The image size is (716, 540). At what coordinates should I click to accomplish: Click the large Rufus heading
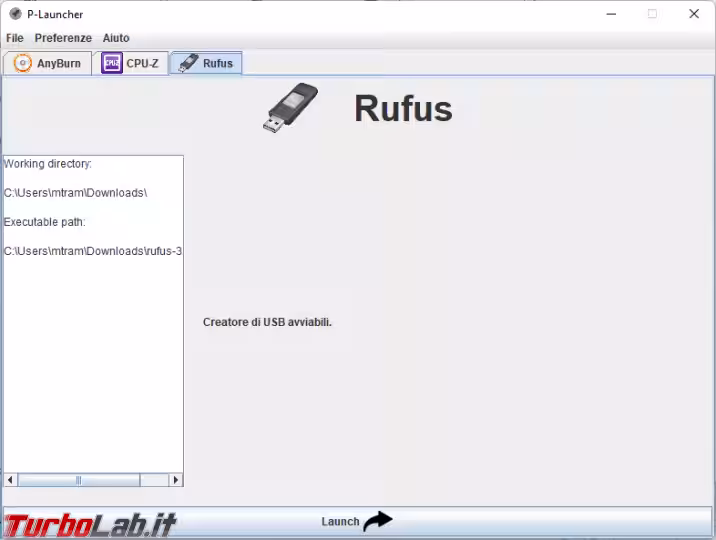click(x=403, y=109)
